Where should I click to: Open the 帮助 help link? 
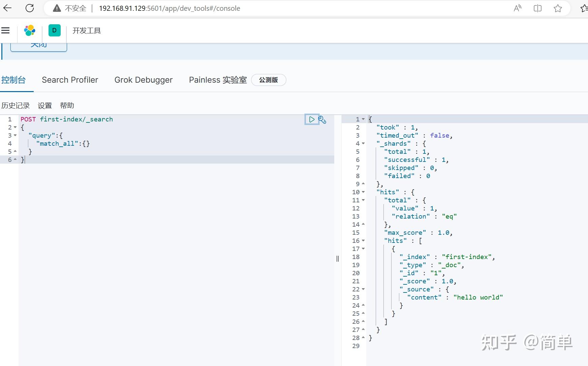click(x=67, y=105)
